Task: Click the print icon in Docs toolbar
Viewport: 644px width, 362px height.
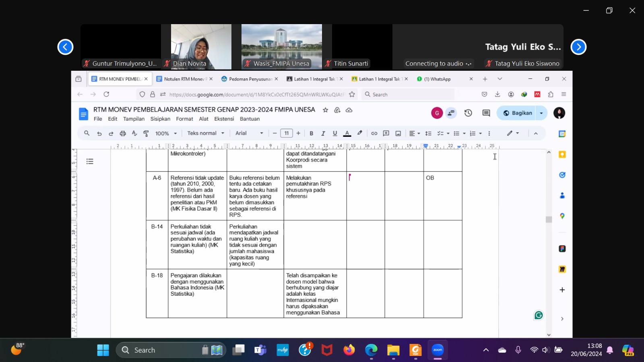Action: pos(123,134)
